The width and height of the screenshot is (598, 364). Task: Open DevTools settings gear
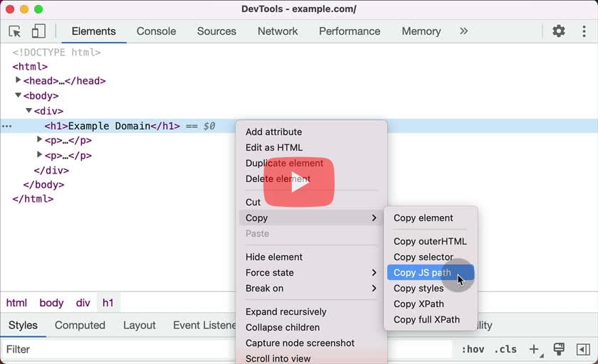[559, 31]
